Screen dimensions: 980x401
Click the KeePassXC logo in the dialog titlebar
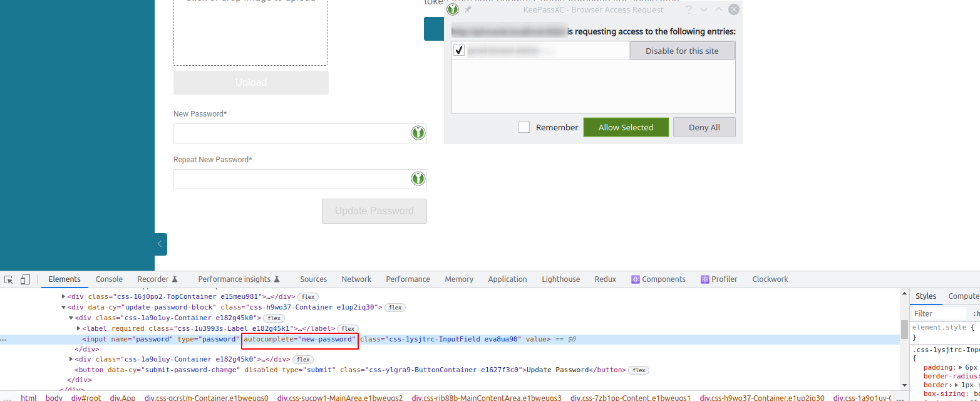click(452, 9)
